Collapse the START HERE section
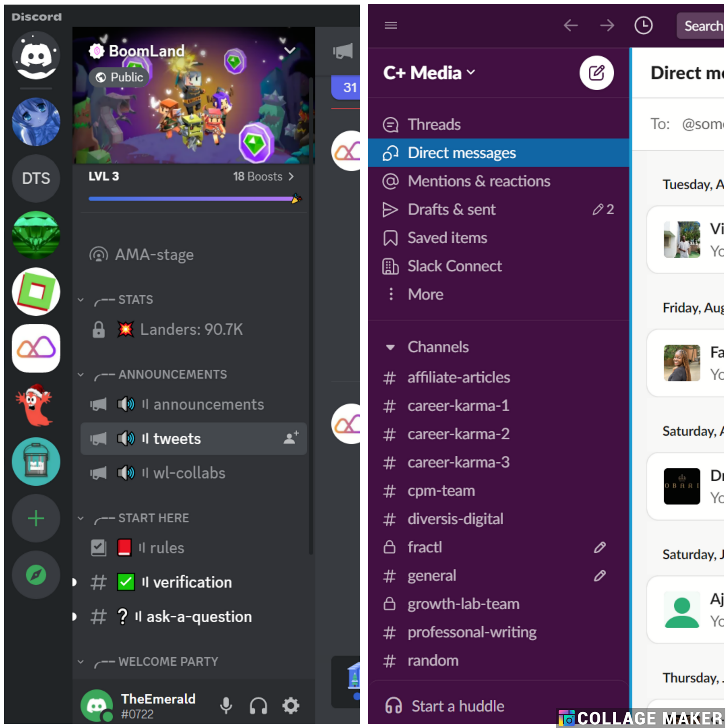 [79, 519]
